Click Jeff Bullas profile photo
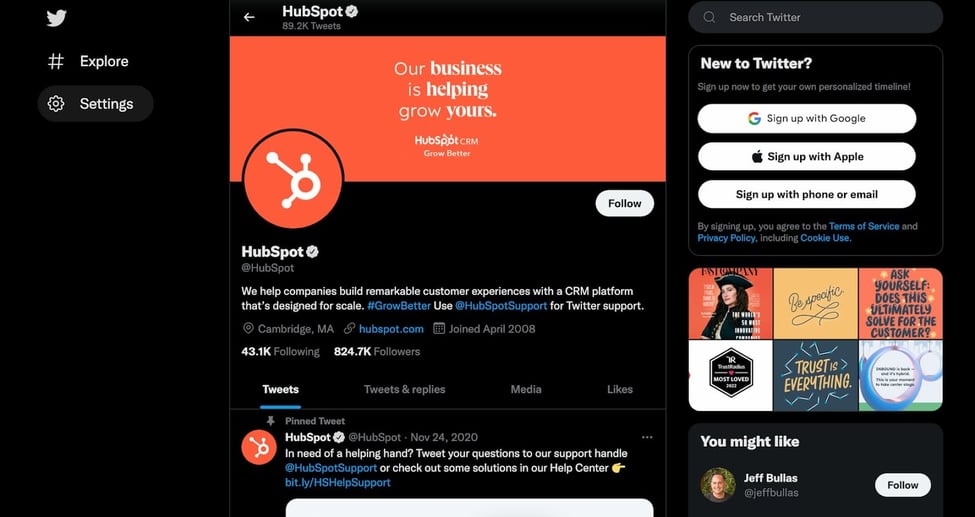Screen dimensions: 975x517 click(718, 485)
